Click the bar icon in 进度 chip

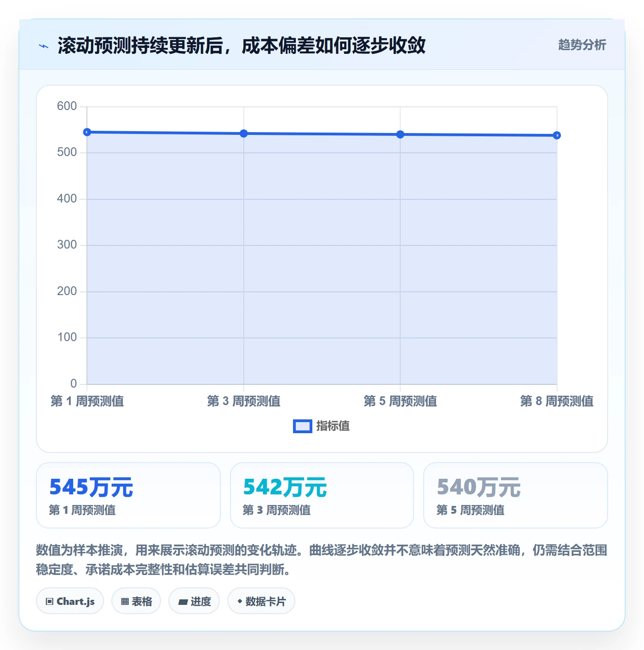(183, 602)
